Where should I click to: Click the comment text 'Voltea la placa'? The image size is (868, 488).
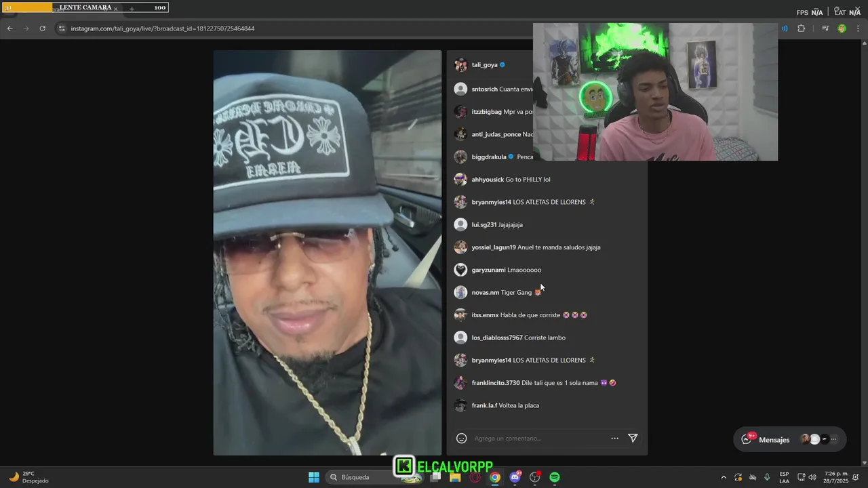(519, 405)
